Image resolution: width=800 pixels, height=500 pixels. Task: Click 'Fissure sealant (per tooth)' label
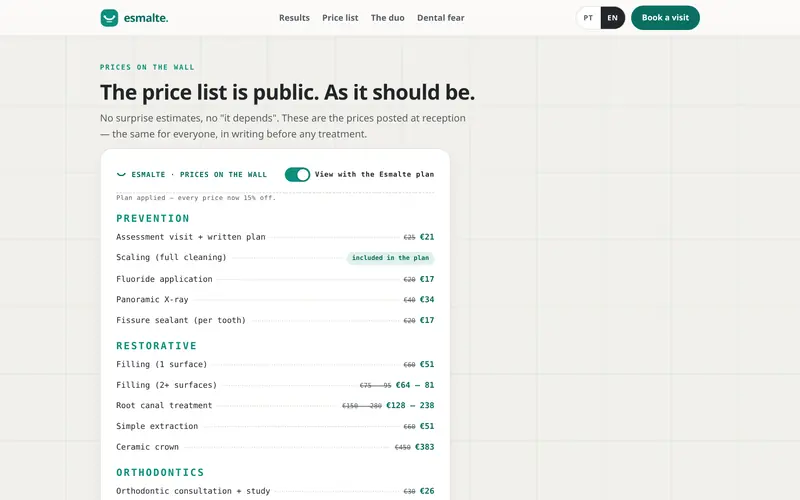pos(181,320)
